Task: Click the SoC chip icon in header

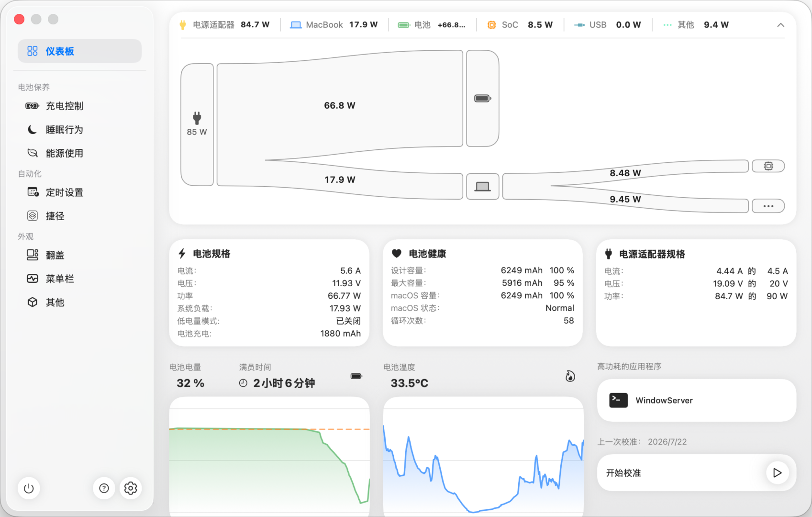Action: 491,25
